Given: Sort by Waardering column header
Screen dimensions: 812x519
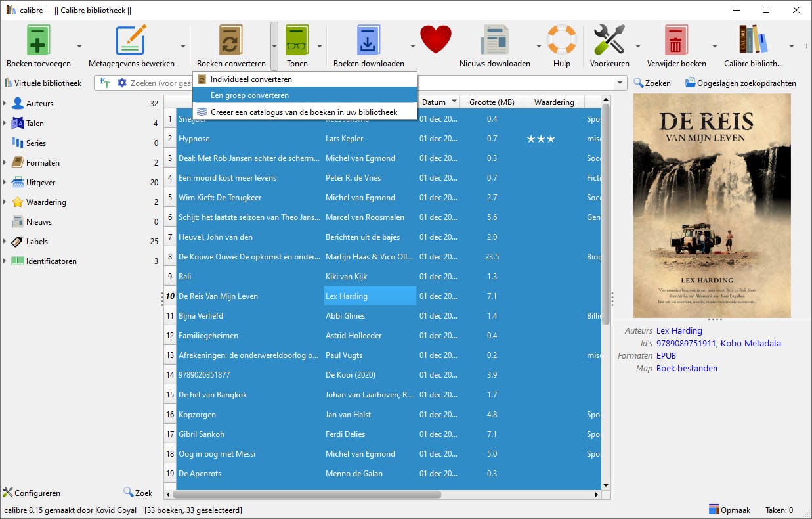Looking at the screenshot, I should (554, 102).
